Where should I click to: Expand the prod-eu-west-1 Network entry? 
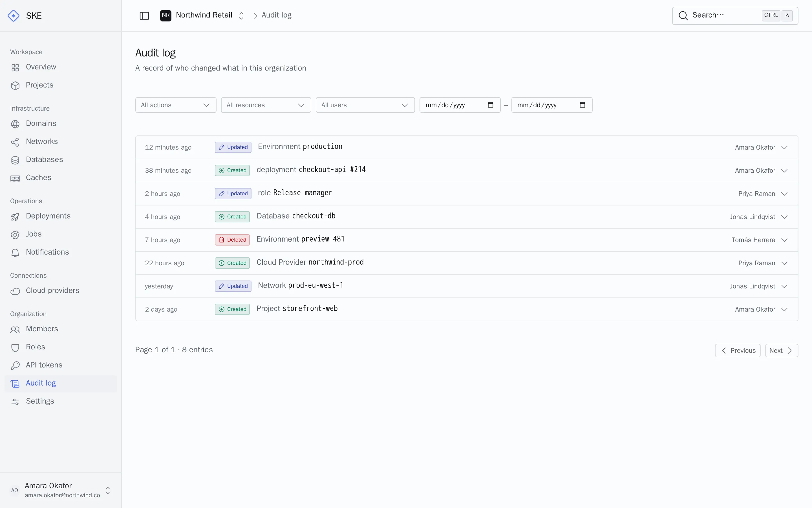tap(784, 286)
